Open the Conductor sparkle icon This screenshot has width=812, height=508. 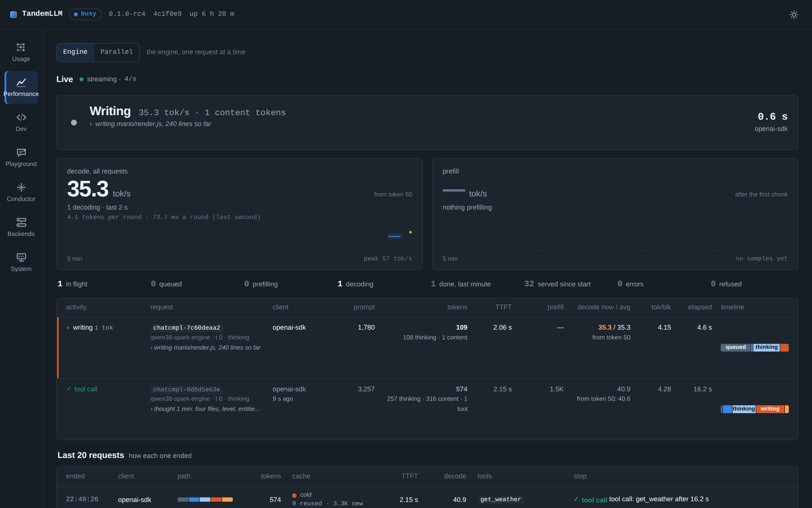21,187
